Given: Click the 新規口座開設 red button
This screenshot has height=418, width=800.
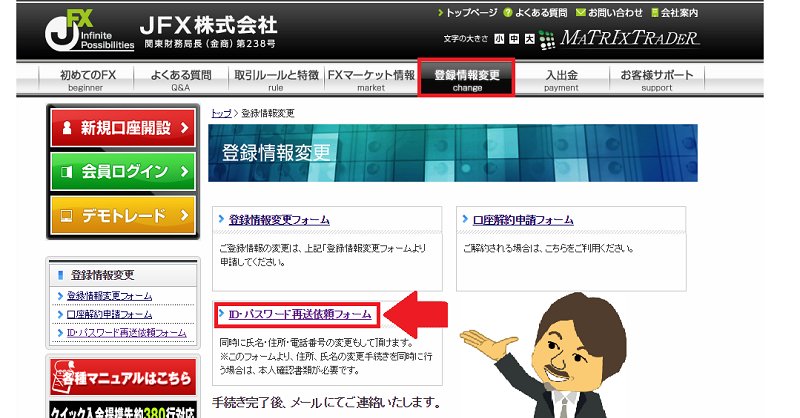Looking at the screenshot, I should [123, 128].
